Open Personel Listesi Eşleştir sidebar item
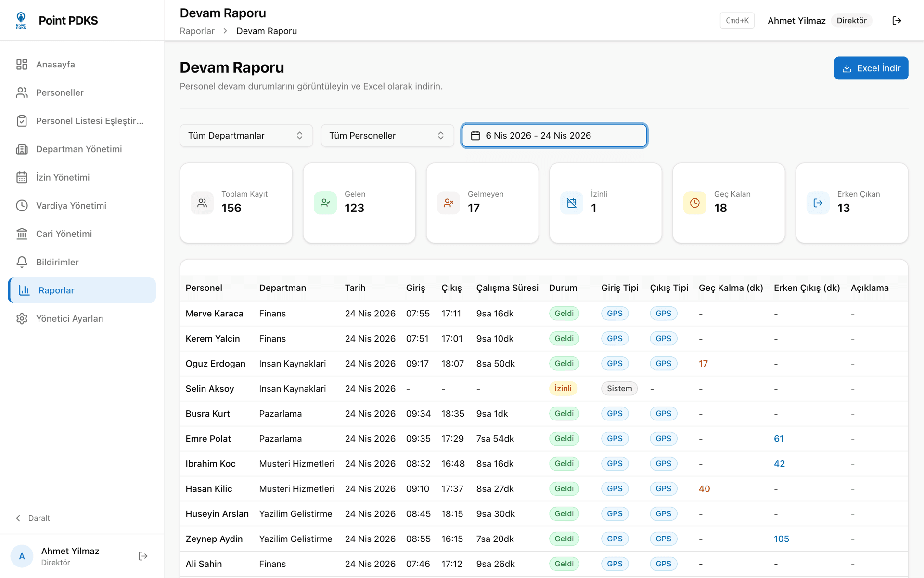This screenshot has height=578, width=924. (x=82, y=121)
